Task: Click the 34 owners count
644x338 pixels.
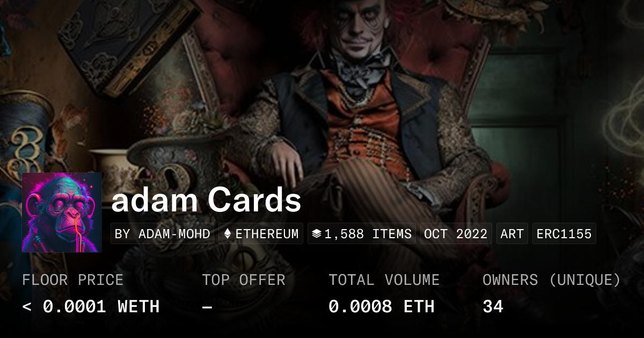Action: pyautogui.click(x=493, y=306)
